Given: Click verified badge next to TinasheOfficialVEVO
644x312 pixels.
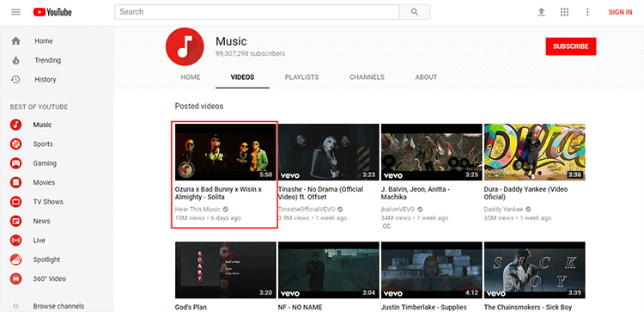Looking at the screenshot, I should [x=340, y=209].
